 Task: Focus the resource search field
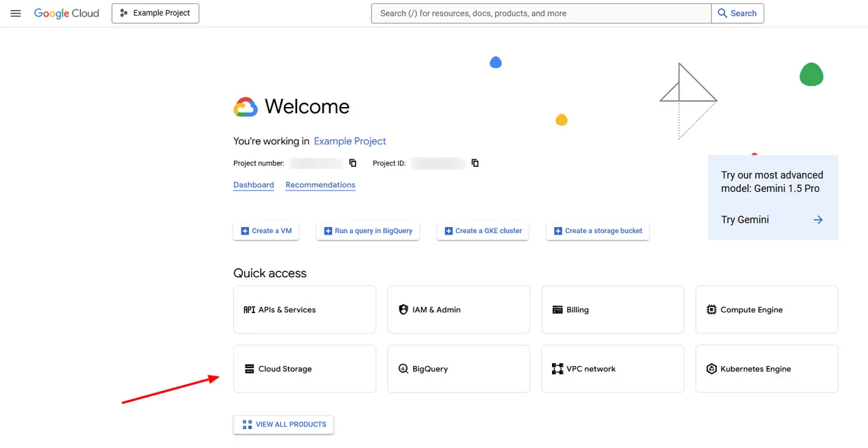point(541,14)
